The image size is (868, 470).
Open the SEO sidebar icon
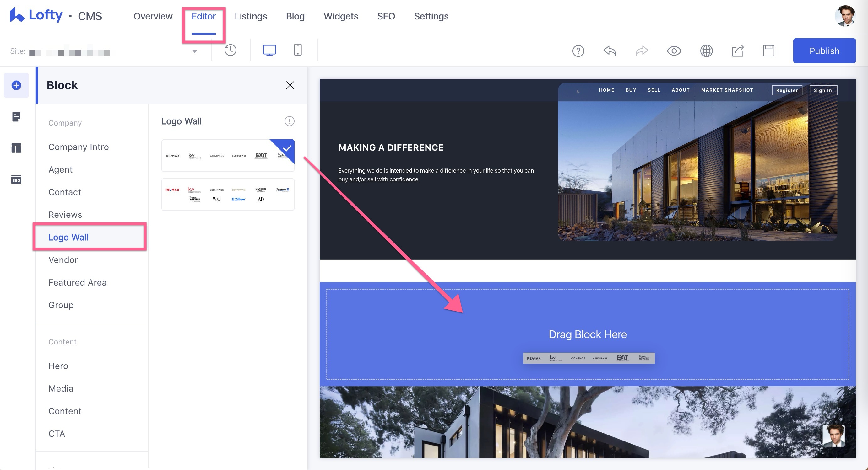pyautogui.click(x=16, y=179)
